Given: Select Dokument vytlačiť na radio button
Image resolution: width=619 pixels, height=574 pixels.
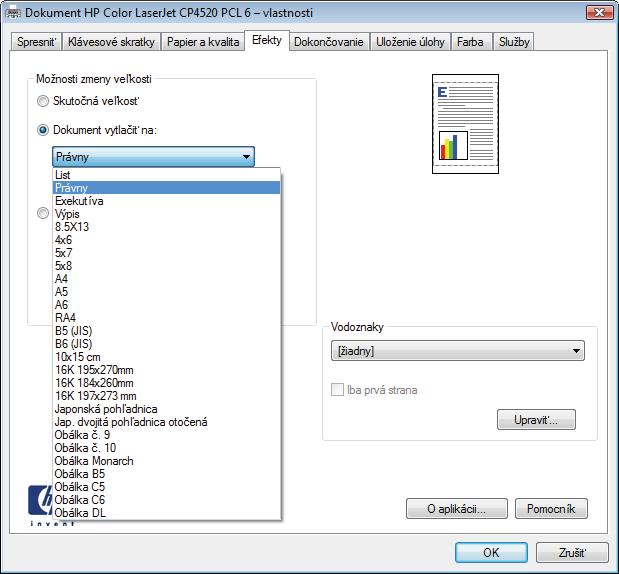Looking at the screenshot, I should 43,130.
